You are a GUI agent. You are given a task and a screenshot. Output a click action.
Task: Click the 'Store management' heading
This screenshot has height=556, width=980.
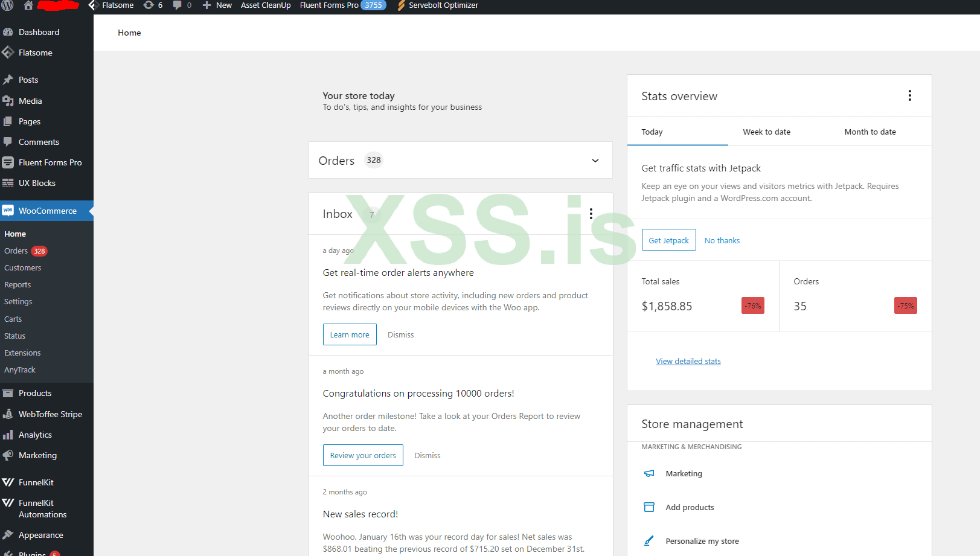click(x=693, y=424)
